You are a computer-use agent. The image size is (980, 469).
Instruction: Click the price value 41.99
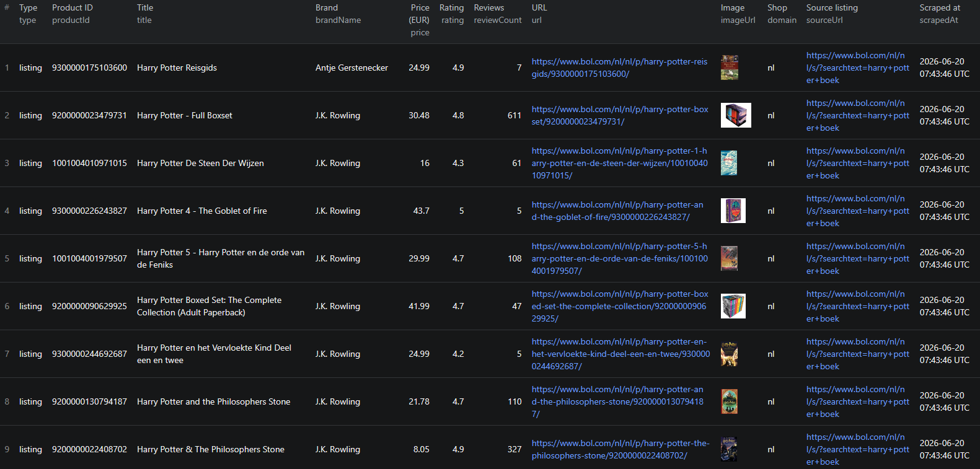(419, 306)
